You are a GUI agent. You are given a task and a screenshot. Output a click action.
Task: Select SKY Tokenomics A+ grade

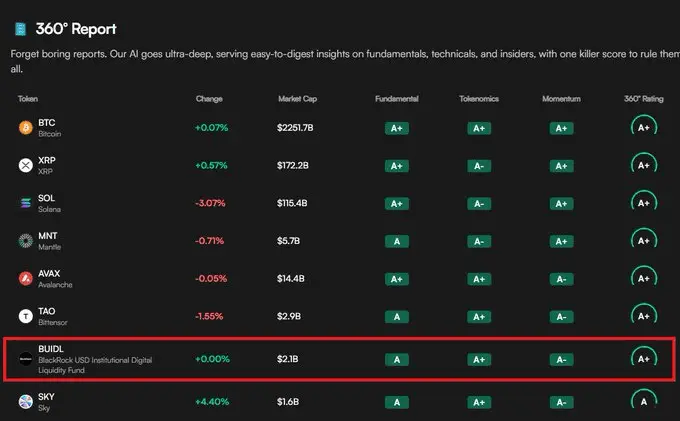(479, 402)
